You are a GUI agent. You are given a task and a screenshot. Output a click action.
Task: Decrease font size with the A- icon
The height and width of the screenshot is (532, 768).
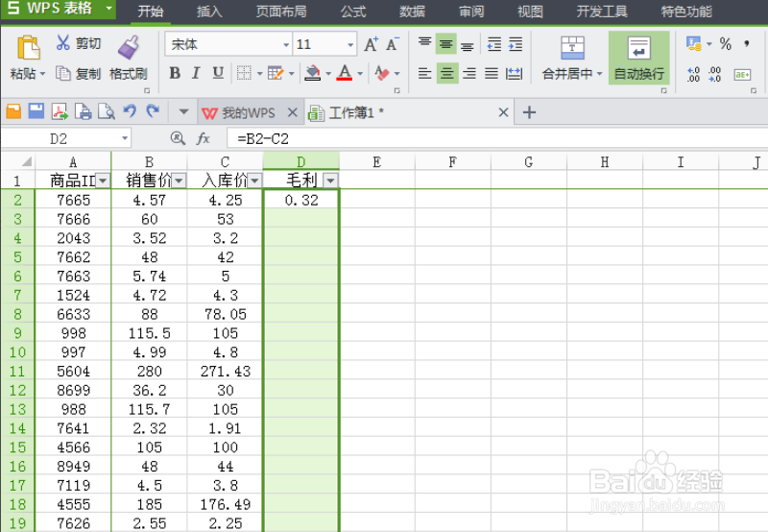pos(393,44)
